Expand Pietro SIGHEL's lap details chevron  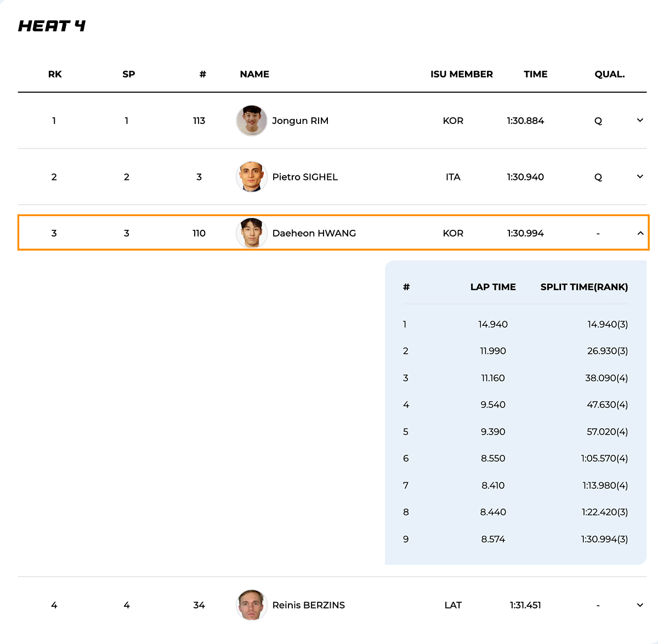tap(640, 177)
